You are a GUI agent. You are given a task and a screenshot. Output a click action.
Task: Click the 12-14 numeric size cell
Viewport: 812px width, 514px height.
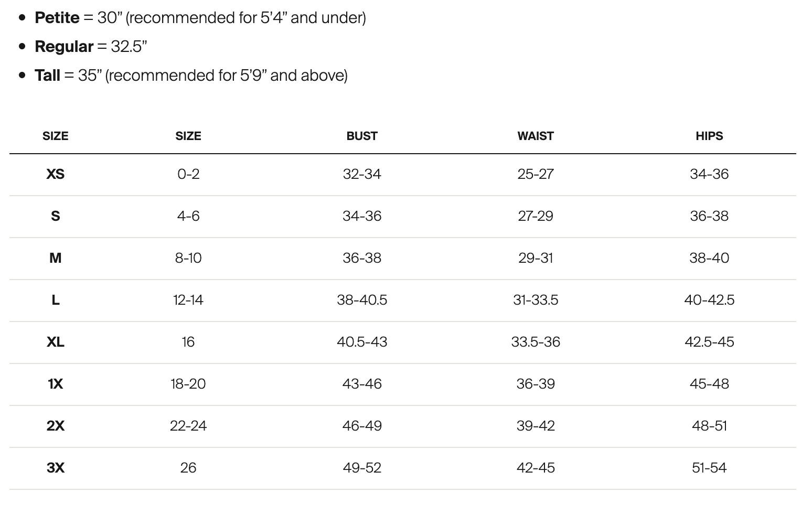(188, 300)
